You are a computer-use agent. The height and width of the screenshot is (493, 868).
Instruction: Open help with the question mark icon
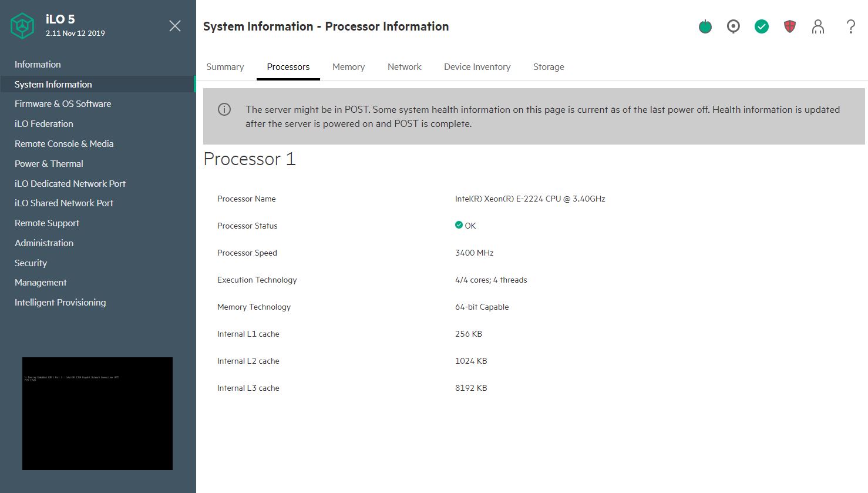tap(850, 26)
